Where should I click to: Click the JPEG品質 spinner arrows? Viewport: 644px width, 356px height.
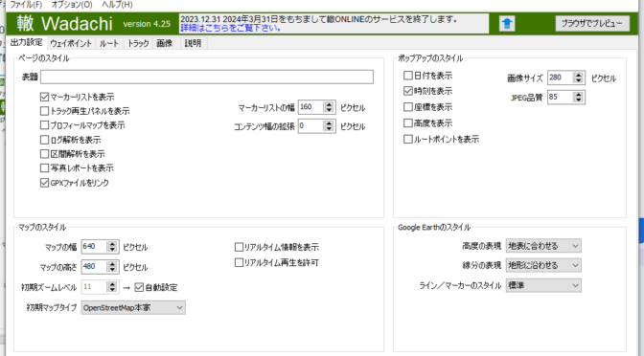pos(578,98)
